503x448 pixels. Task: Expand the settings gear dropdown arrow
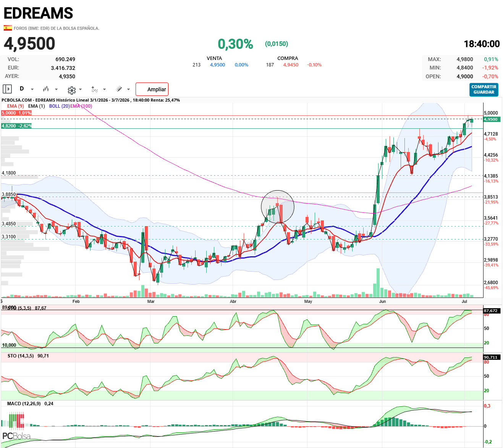click(x=80, y=89)
